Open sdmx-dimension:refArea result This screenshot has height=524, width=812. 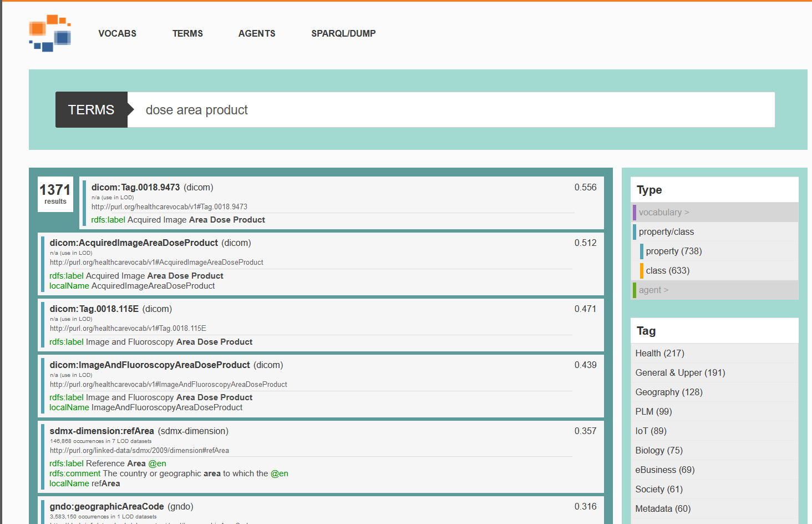(x=101, y=431)
